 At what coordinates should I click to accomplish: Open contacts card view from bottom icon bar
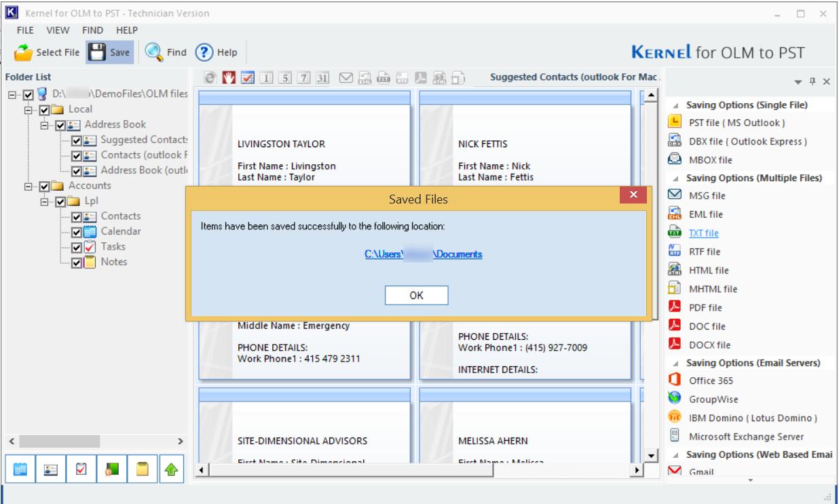(50, 469)
